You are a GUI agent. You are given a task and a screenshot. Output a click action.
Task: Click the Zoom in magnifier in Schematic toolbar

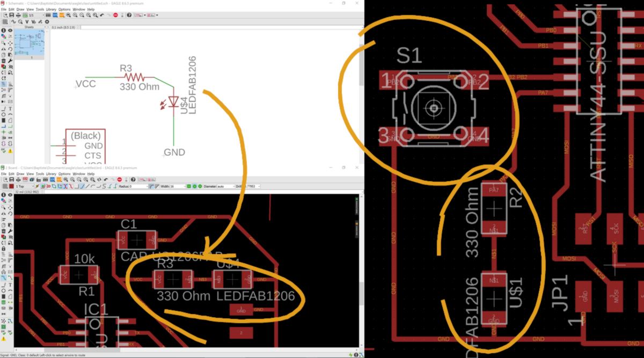pos(75,15)
